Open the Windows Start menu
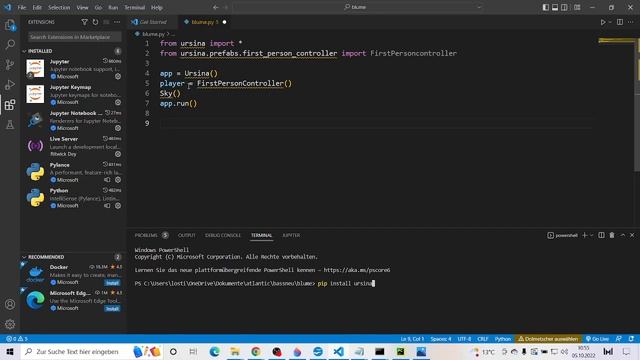The image size is (640, 360). click(x=10, y=351)
